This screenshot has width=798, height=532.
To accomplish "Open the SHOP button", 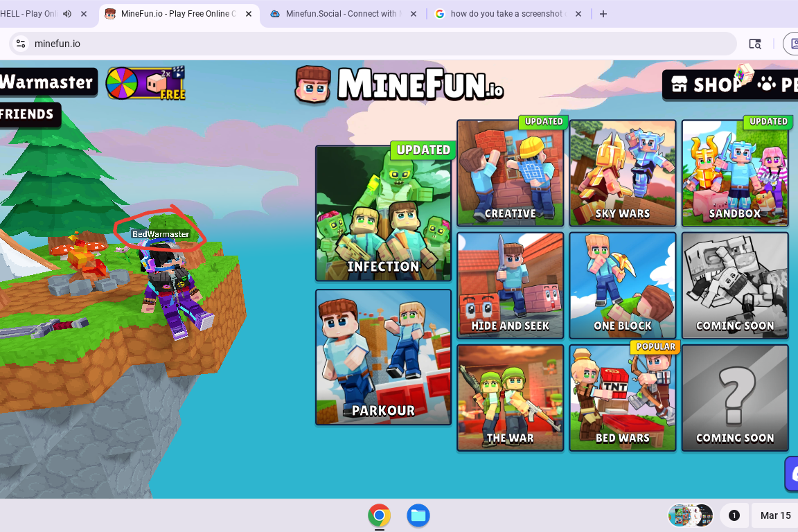I will pos(707,84).
